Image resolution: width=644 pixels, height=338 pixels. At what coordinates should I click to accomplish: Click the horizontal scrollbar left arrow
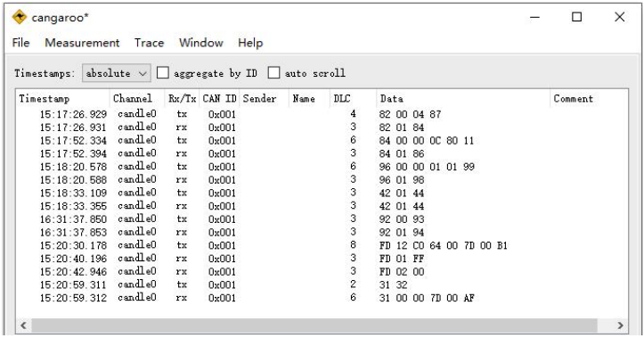[23, 326]
